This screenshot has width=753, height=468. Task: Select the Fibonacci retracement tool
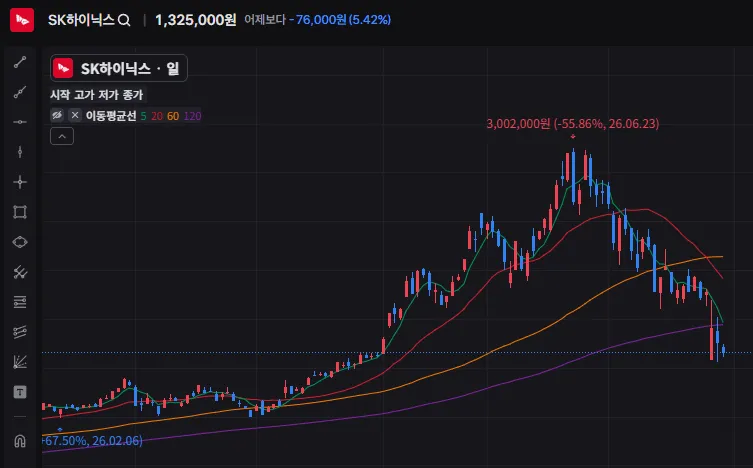tap(20, 302)
